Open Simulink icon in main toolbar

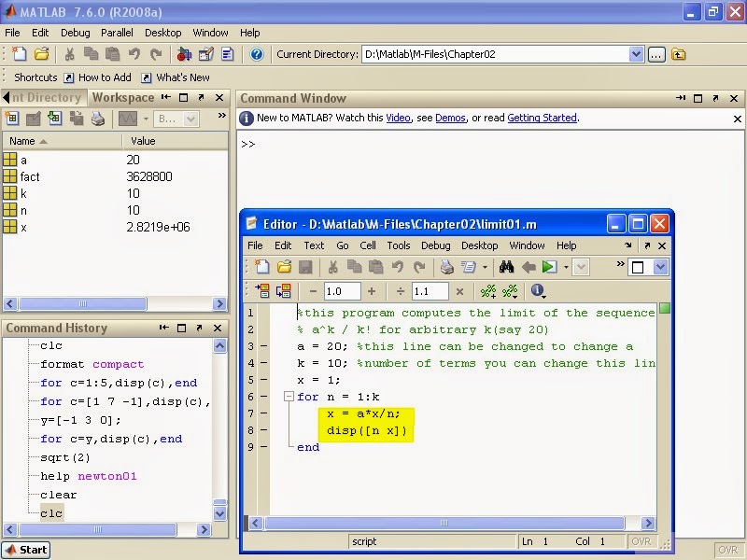point(184,54)
